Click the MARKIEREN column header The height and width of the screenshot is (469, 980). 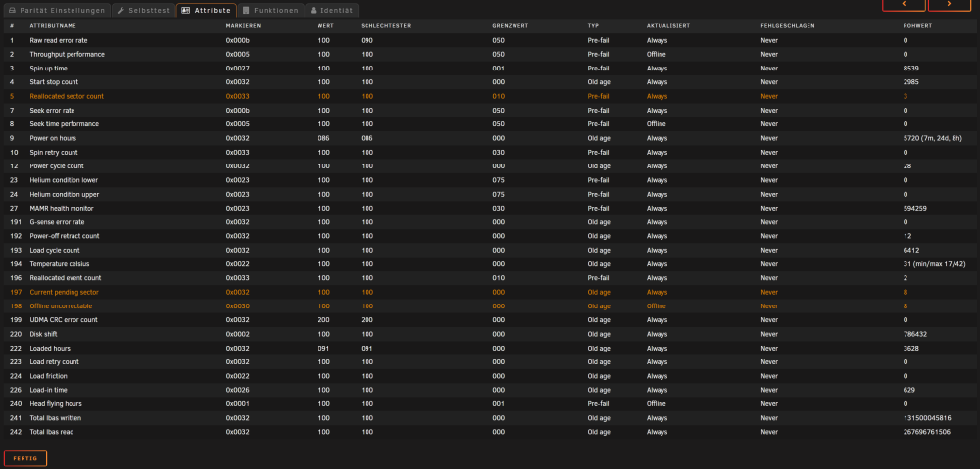tap(243, 26)
